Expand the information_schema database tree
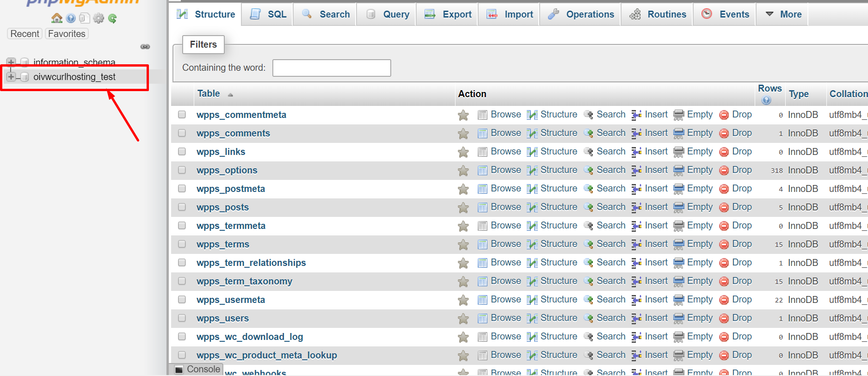 11,62
